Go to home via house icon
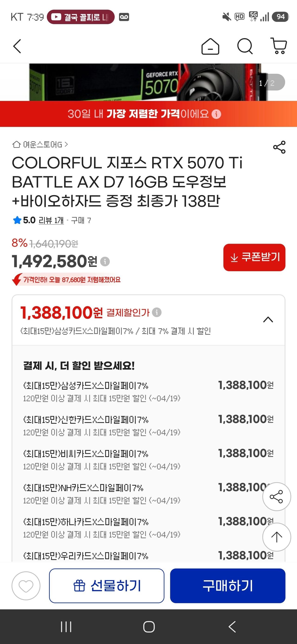The width and height of the screenshot is (297, 644). click(210, 46)
